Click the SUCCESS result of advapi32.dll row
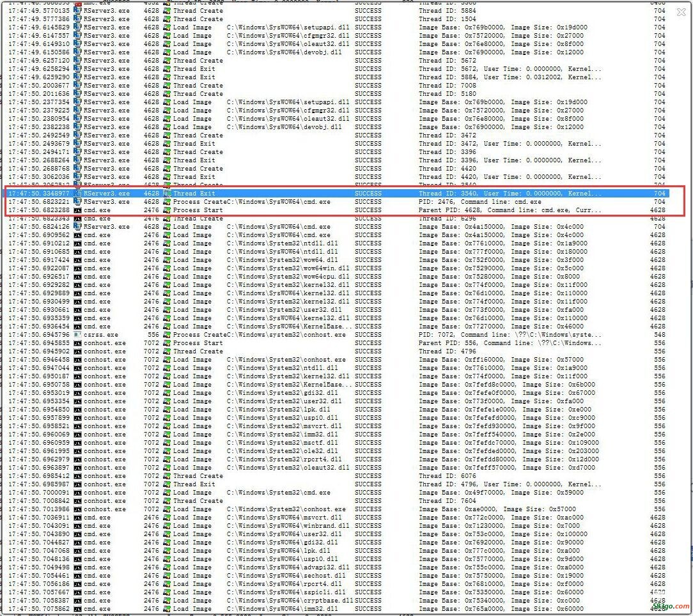This screenshot has height=616, width=693. point(368,567)
